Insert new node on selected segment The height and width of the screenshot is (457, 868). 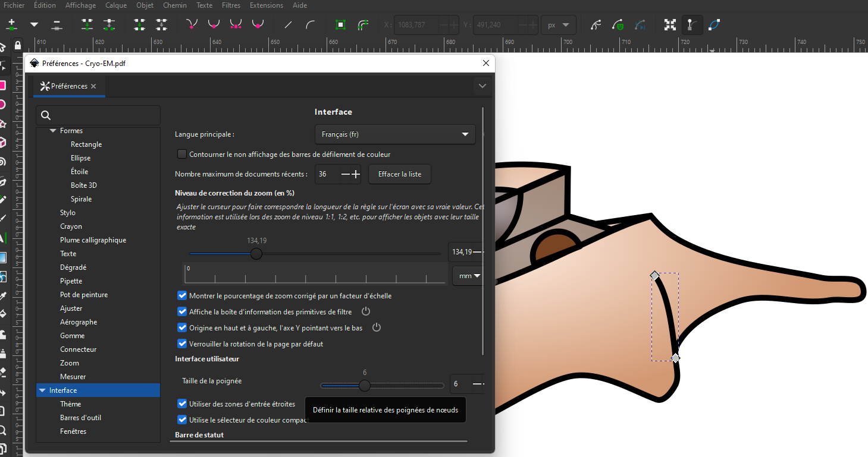coord(12,24)
